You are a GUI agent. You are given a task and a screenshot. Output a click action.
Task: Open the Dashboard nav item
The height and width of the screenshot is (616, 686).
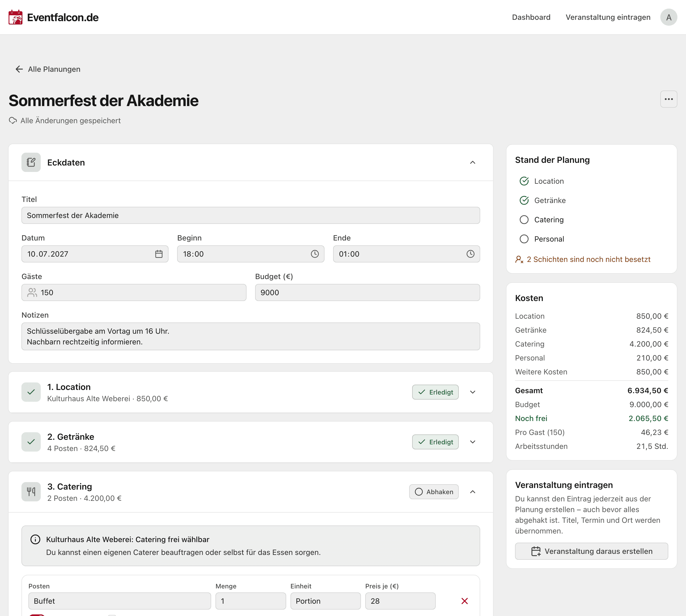click(x=531, y=17)
